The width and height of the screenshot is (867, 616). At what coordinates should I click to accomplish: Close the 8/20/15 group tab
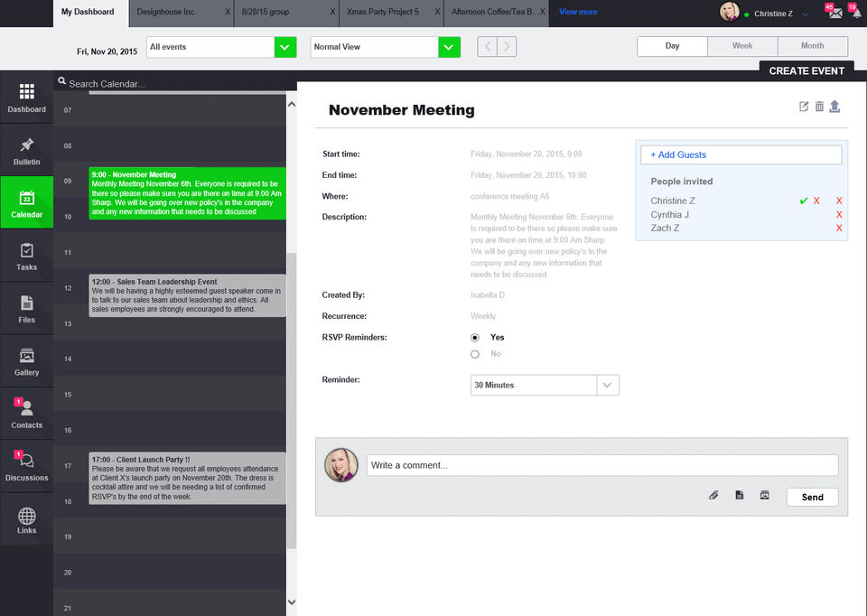coord(332,12)
